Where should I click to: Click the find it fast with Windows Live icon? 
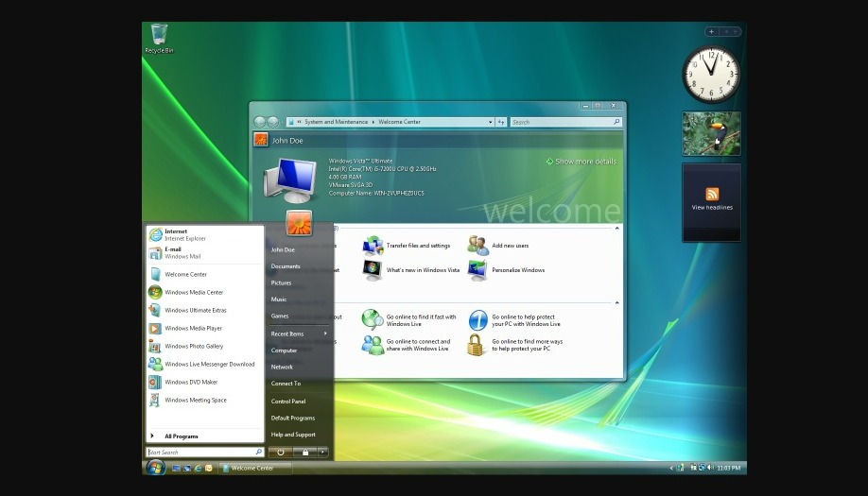[373, 320]
